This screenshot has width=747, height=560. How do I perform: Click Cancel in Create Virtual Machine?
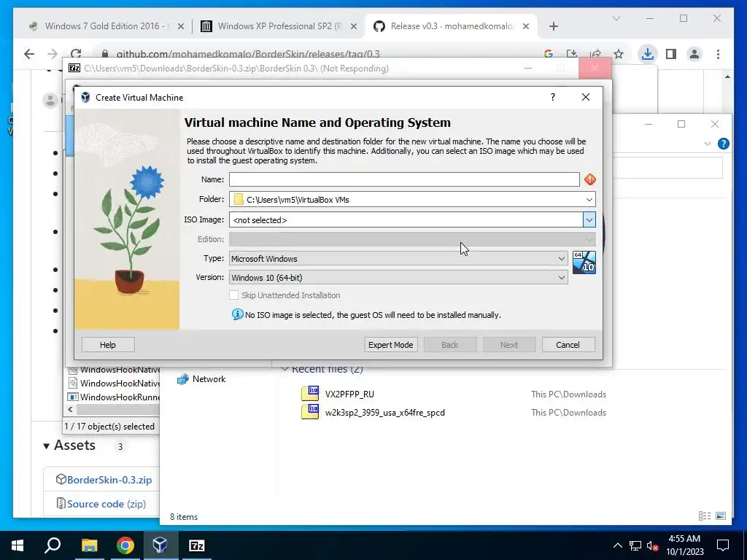pyautogui.click(x=568, y=345)
